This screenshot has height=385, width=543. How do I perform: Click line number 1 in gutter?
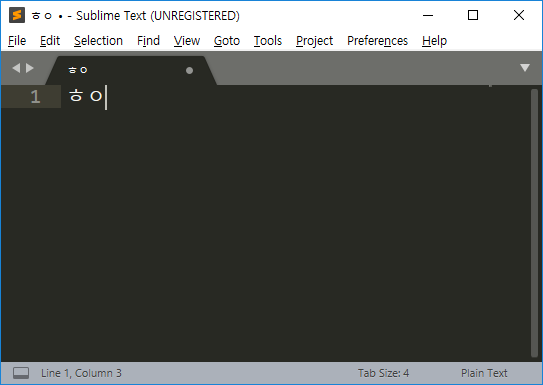pyautogui.click(x=35, y=97)
